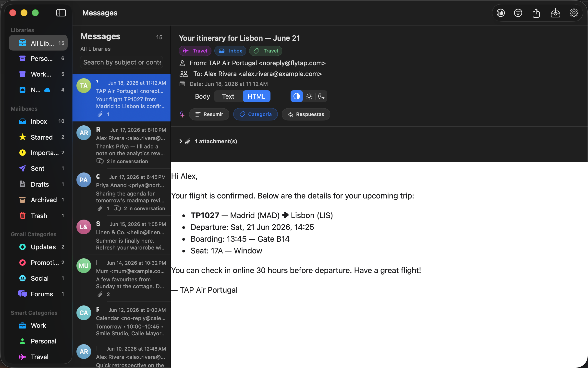Click the MU avatar thumbnail
Image resolution: width=588 pixels, height=368 pixels.
click(84, 266)
